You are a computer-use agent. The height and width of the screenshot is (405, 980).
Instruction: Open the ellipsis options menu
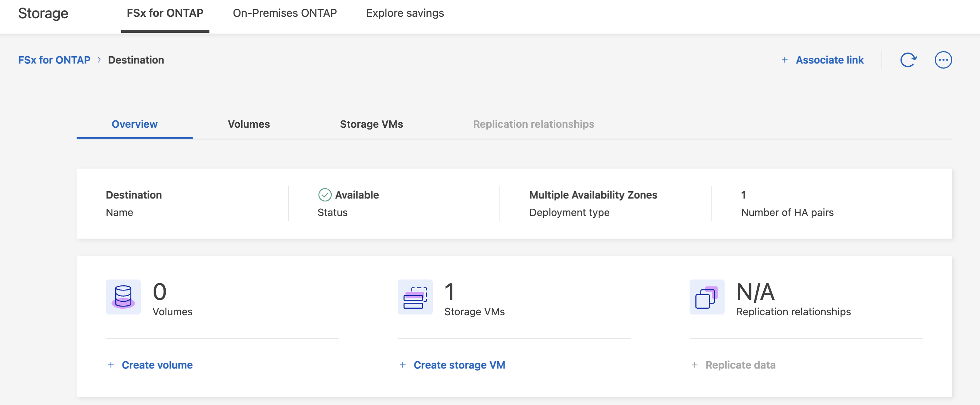(943, 60)
